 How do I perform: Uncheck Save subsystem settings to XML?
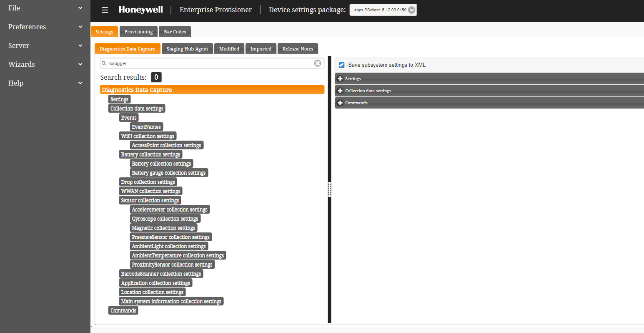pyautogui.click(x=342, y=65)
